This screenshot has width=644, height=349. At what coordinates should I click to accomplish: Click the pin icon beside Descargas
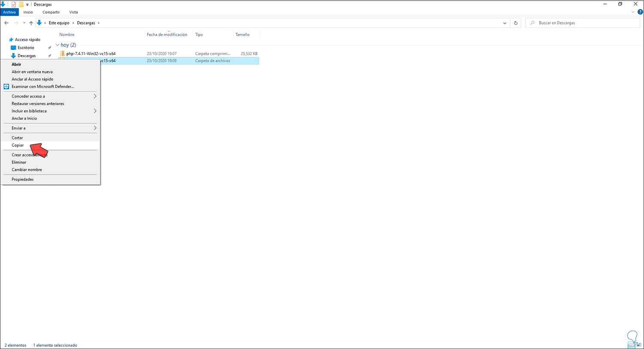[x=49, y=56]
